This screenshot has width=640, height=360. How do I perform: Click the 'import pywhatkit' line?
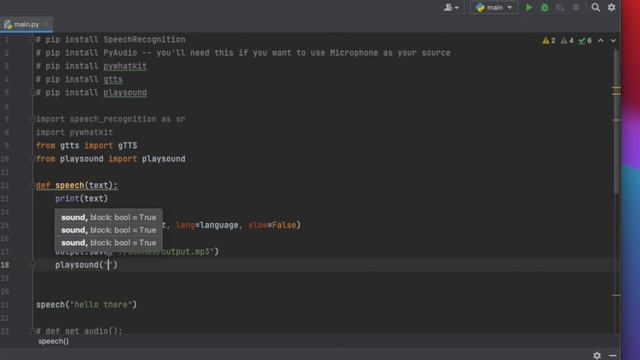pyautogui.click(x=74, y=132)
